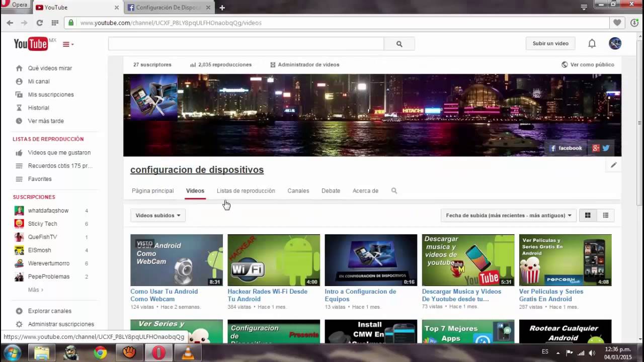Launch Chrome from taskbar
The width and height of the screenshot is (644, 362).
coord(100,353)
